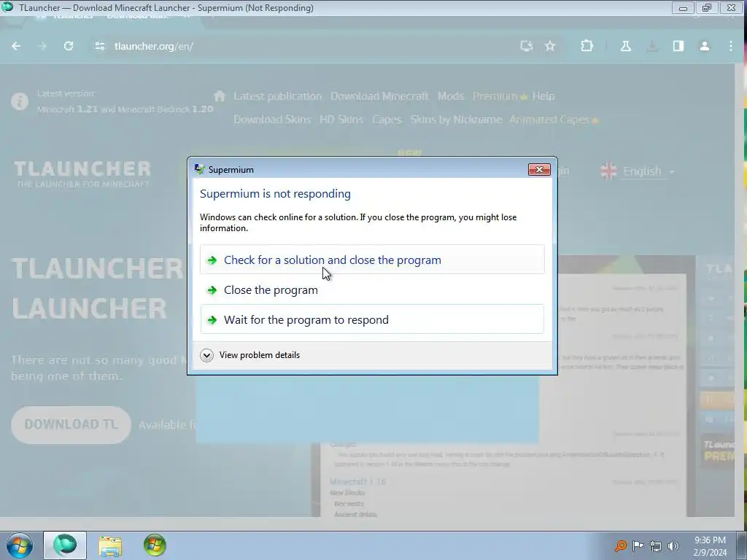Click the home icon in site navigation

219,96
